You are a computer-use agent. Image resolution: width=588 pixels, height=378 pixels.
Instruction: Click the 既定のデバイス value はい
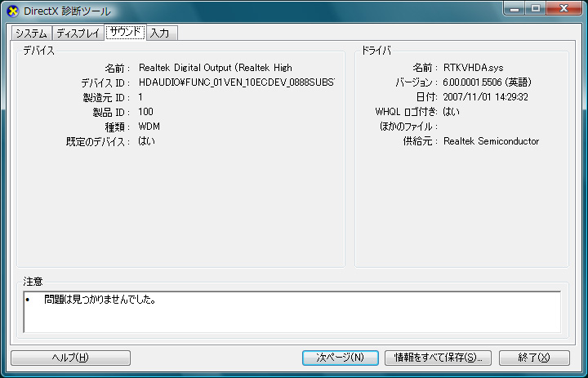[146, 141]
